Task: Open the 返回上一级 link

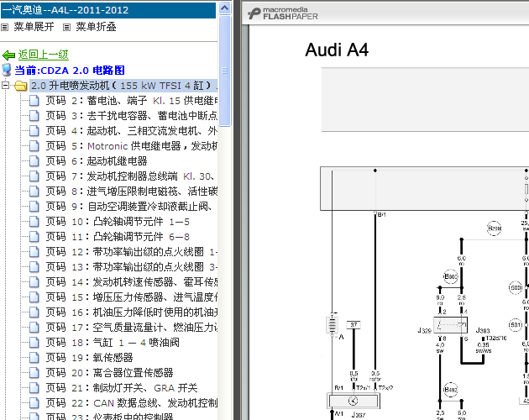Action: click(43, 55)
